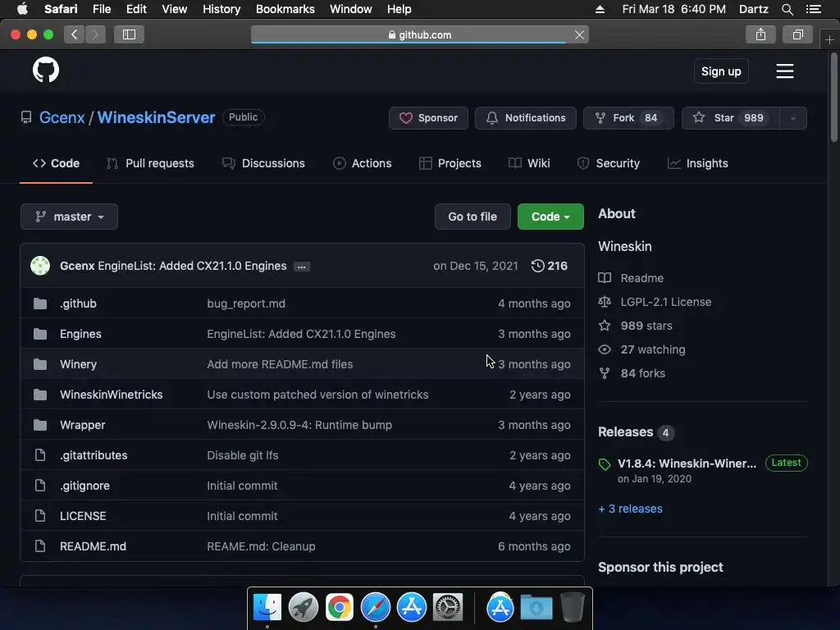The width and height of the screenshot is (840, 630).
Task: Open the + 3 releases link
Action: tap(631, 509)
